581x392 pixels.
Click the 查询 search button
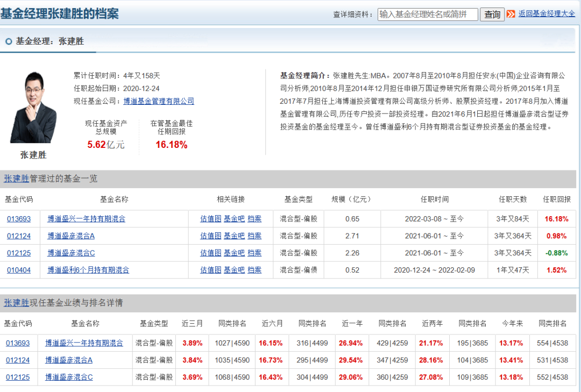tap(492, 15)
